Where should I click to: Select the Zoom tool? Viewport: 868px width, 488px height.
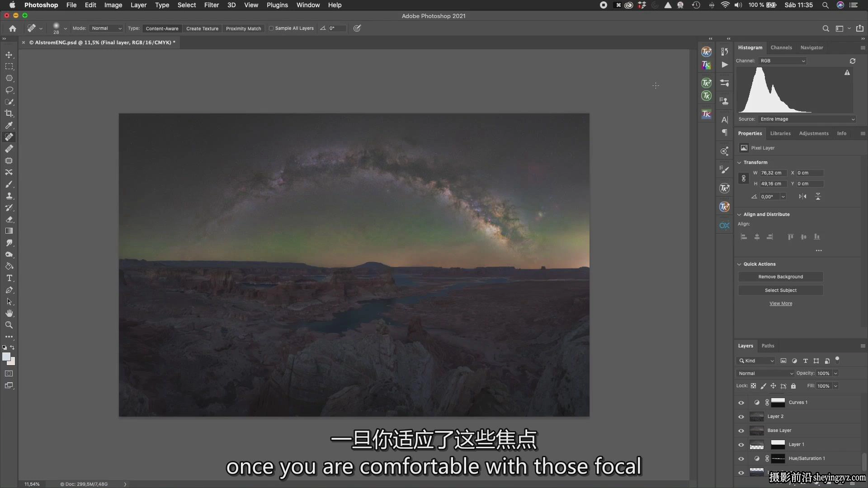(x=9, y=325)
